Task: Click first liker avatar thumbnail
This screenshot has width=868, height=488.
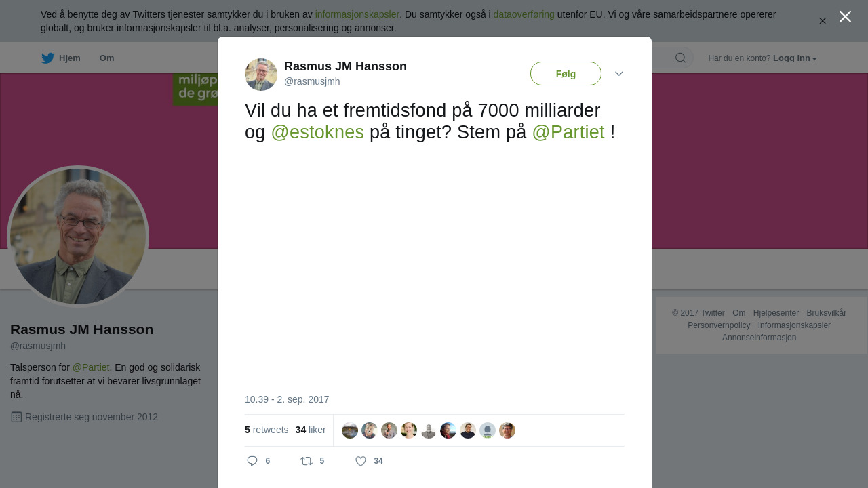Action: (x=350, y=430)
